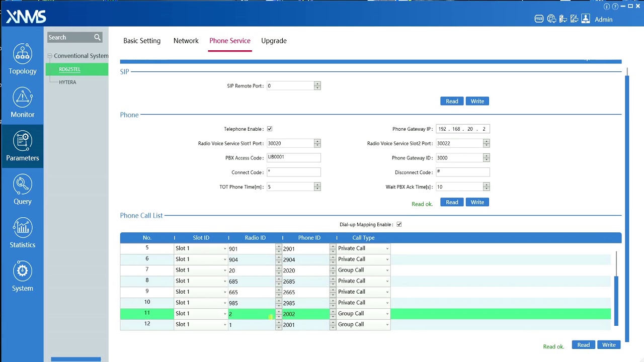
Task: Click the Phone ID column header
Action: coord(309,238)
